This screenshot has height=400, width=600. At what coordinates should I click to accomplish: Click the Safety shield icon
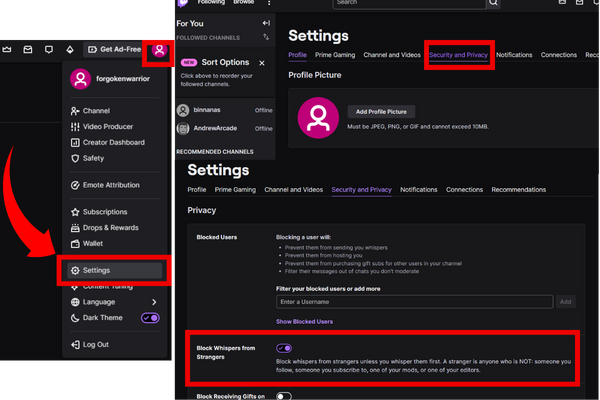[x=75, y=158]
